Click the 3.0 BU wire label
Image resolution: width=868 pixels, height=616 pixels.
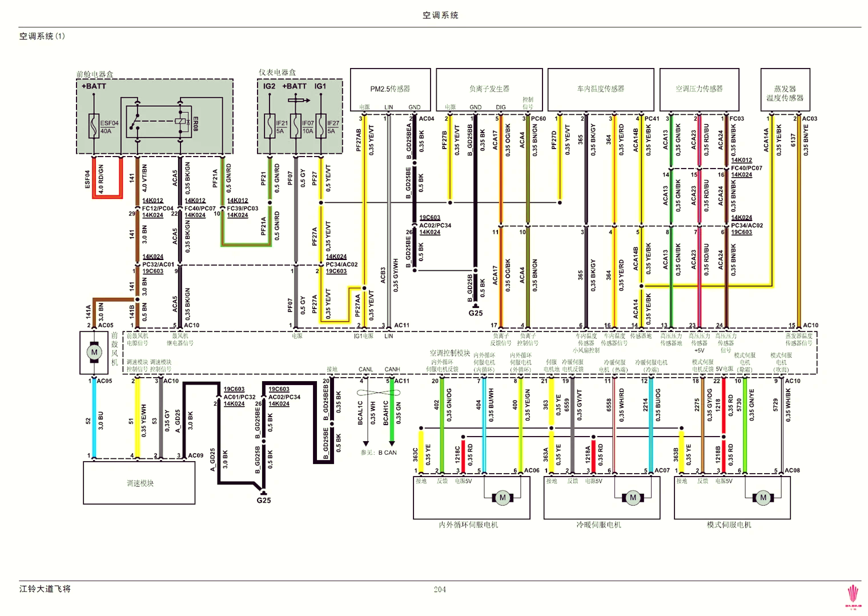(101, 420)
